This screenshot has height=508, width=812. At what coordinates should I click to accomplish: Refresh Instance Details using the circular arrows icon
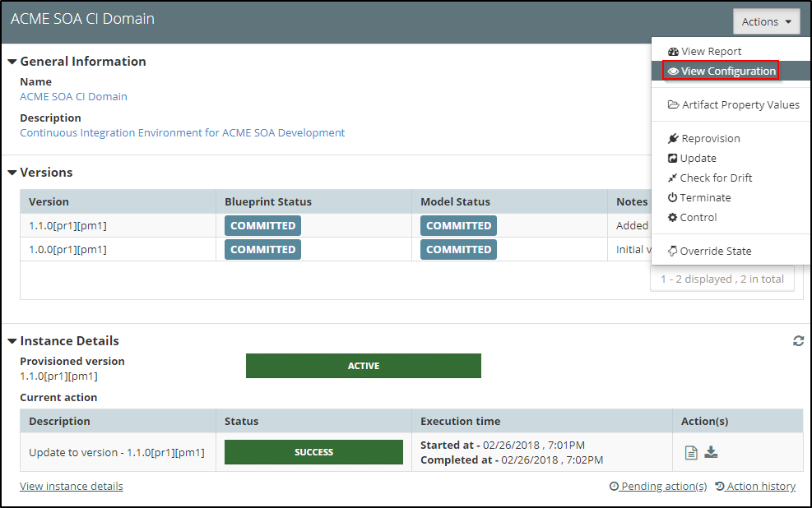tap(798, 340)
